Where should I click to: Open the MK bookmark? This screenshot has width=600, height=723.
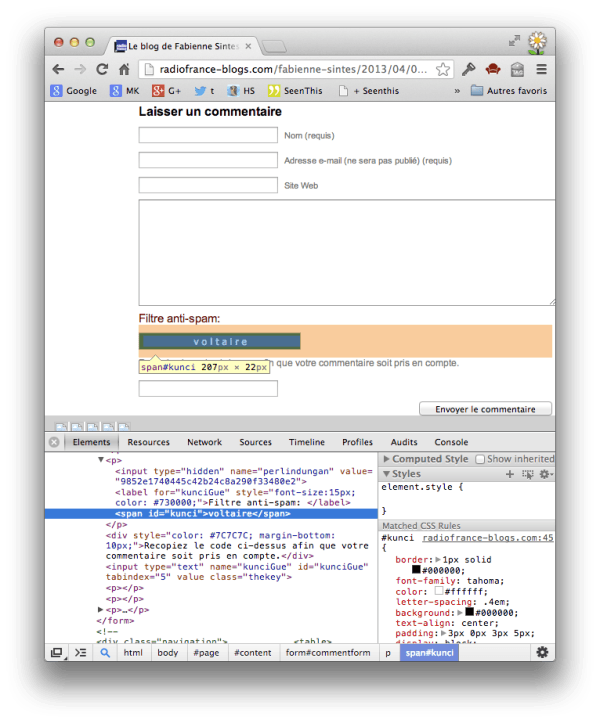(x=125, y=91)
